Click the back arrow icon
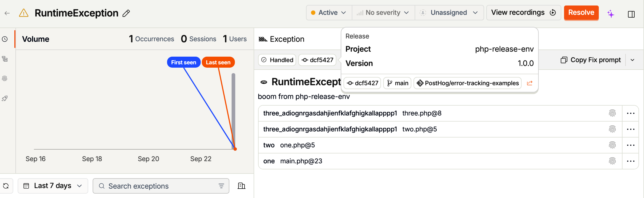 pyautogui.click(x=7, y=13)
